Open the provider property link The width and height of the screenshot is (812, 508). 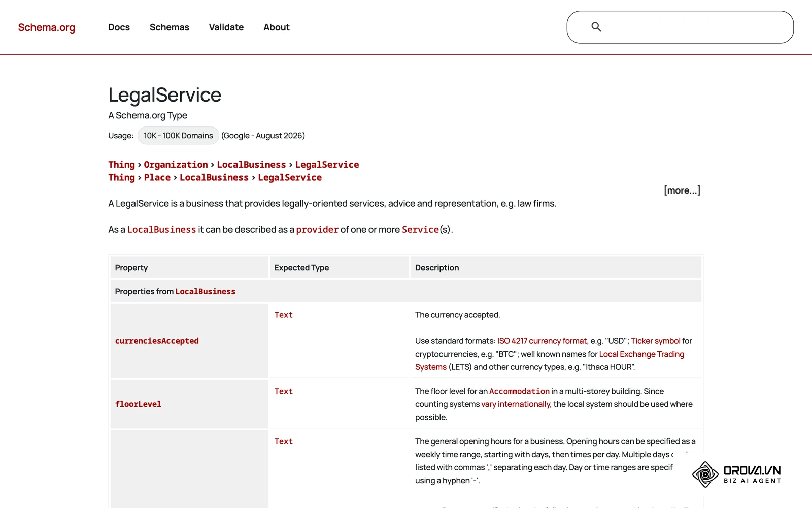[317, 230]
